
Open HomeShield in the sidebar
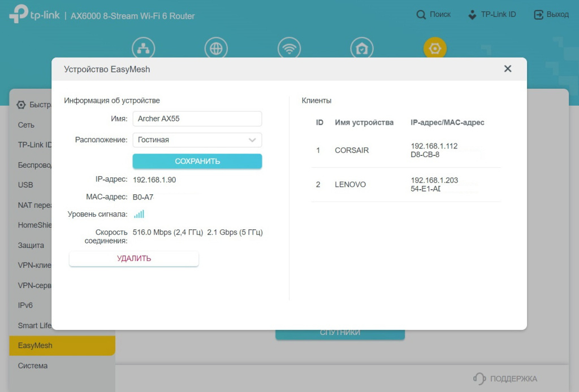[34, 225]
